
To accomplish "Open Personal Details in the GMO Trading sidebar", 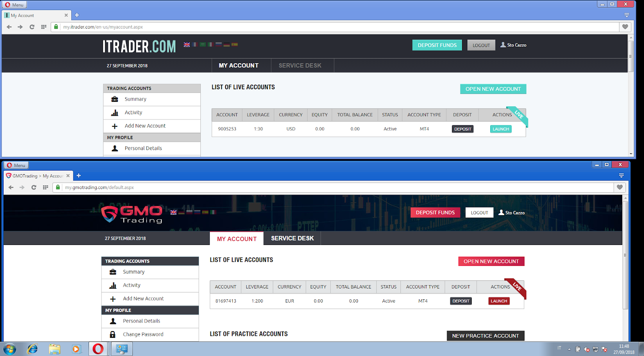I will coord(150,321).
